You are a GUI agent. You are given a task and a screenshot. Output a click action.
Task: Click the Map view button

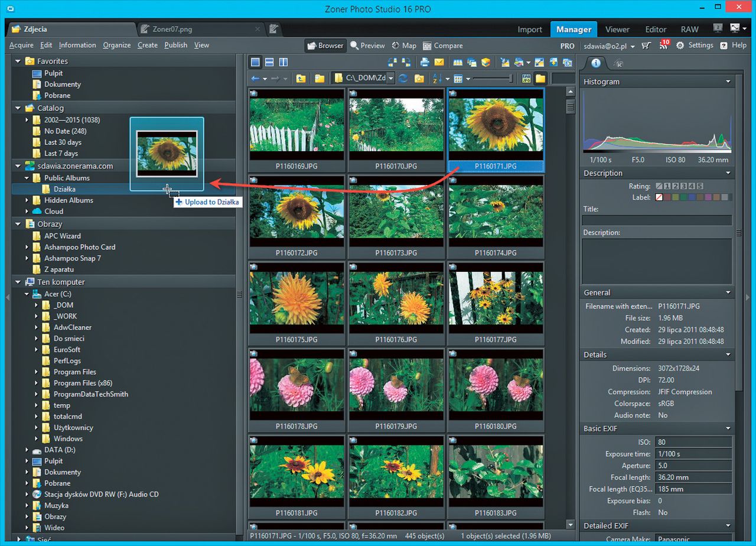404,45
